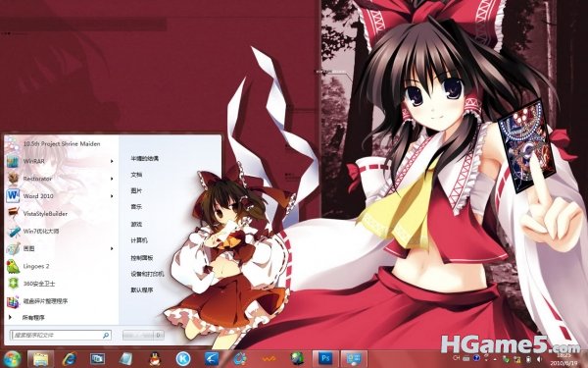
Task: Click the window switcher taskbar icon
Action: pos(97,359)
